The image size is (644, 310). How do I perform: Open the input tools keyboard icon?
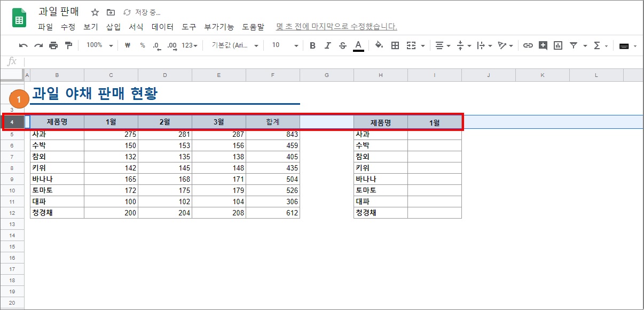[624, 46]
